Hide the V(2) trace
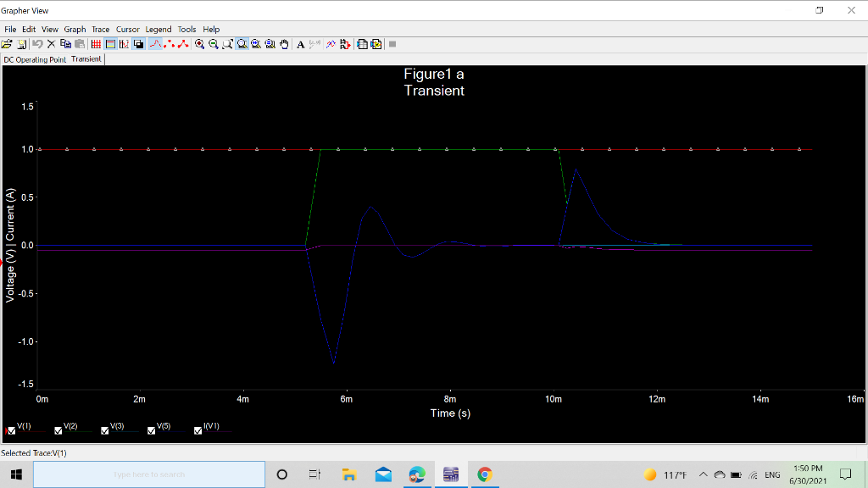Image resolution: width=868 pixels, height=488 pixels. [x=57, y=430]
